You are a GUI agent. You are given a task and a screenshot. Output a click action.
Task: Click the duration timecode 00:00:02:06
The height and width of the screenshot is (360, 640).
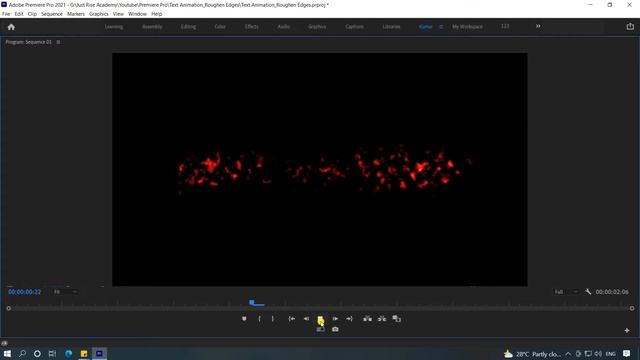pyautogui.click(x=612, y=292)
